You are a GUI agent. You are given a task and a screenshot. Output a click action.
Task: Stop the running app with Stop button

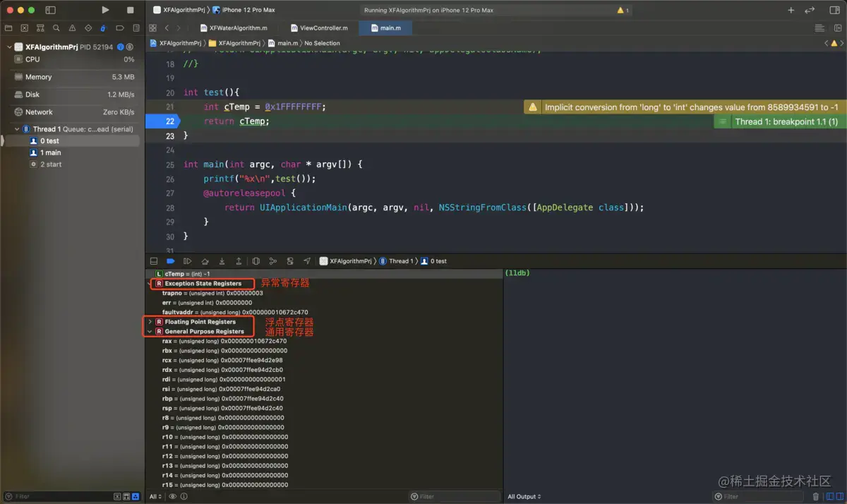tap(130, 10)
